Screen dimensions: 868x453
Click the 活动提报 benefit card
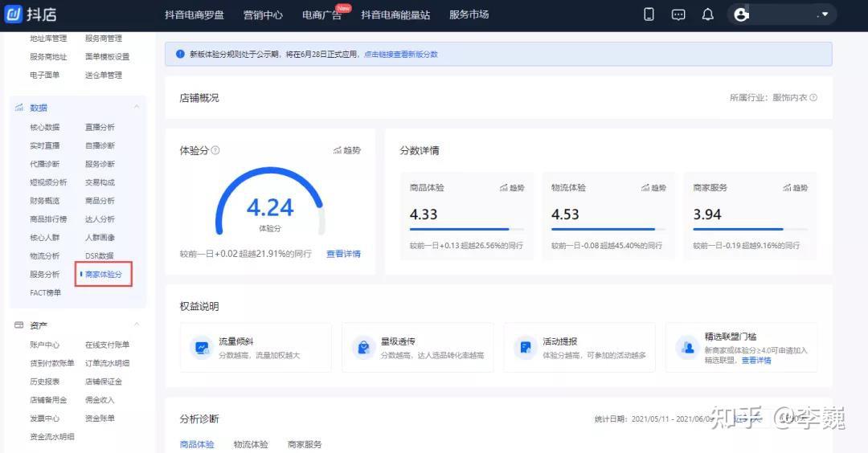tap(579, 347)
